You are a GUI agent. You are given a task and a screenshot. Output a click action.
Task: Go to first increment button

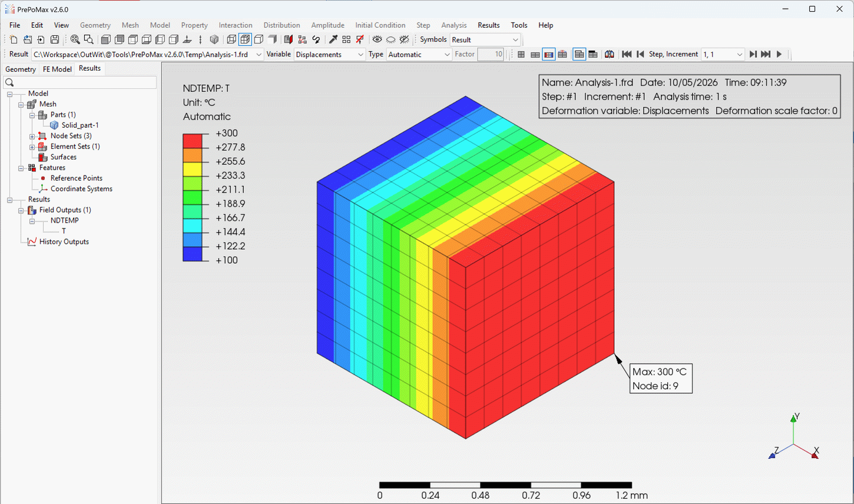(x=627, y=54)
